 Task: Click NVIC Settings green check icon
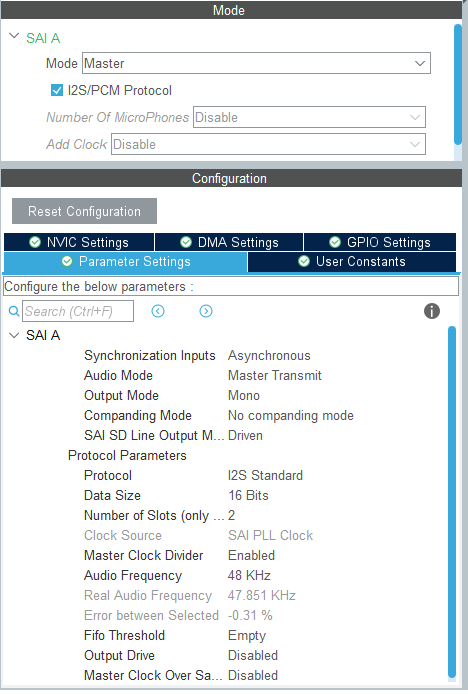[35, 242]
